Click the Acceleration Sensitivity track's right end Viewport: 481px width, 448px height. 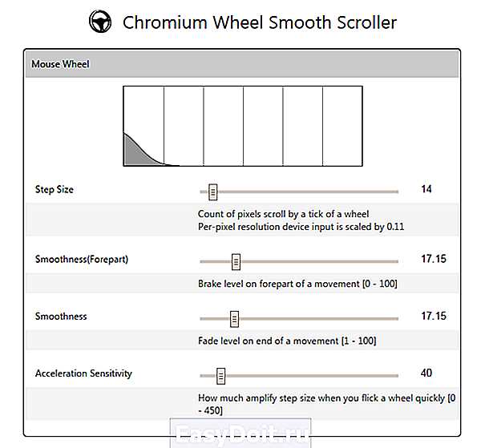[396, 376]
